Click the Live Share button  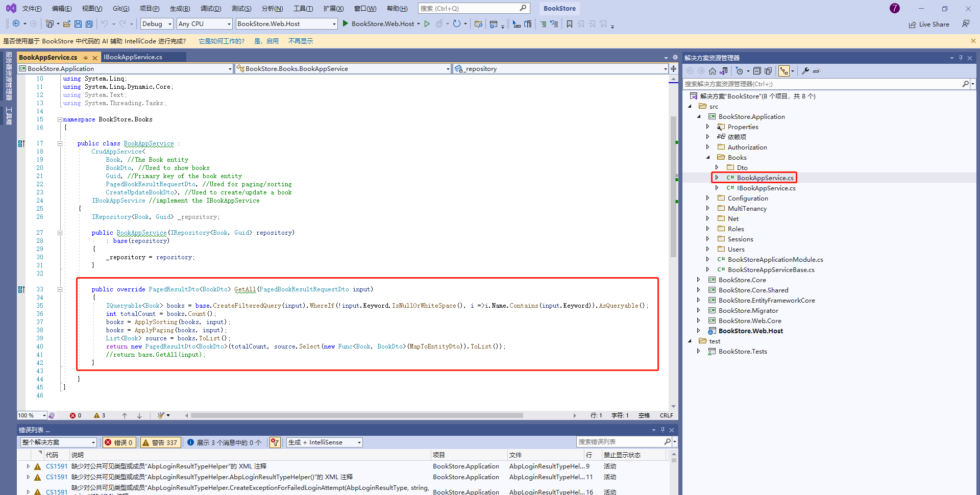pos(929,24)
